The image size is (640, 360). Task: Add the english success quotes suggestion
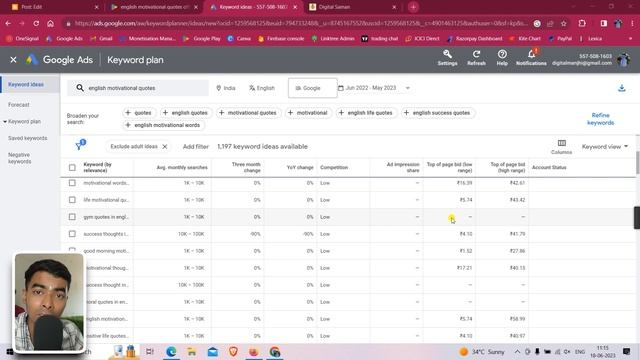click(x=437, y=113)
